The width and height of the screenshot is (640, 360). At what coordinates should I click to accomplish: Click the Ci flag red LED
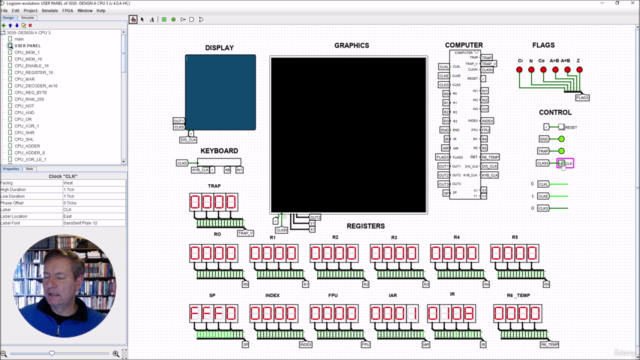pyautogui.click(x=519, y=70)
